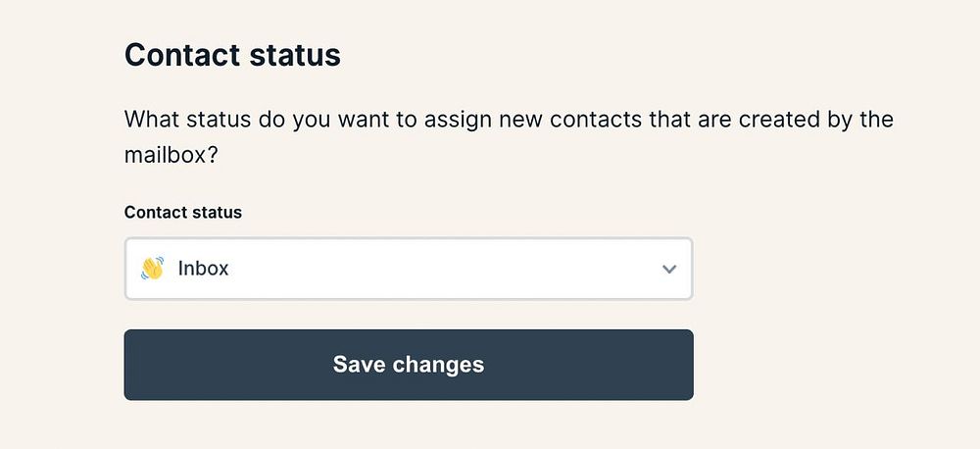Click the dropdown chevron arrow icon
Image resolution: width=980 pixels, height=449 pixels.
coord(669,269)
